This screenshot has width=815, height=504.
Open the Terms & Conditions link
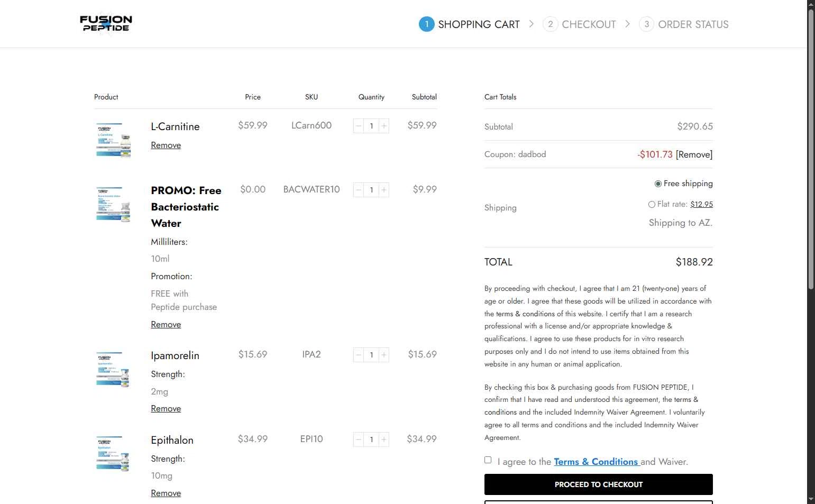[596, 462]
